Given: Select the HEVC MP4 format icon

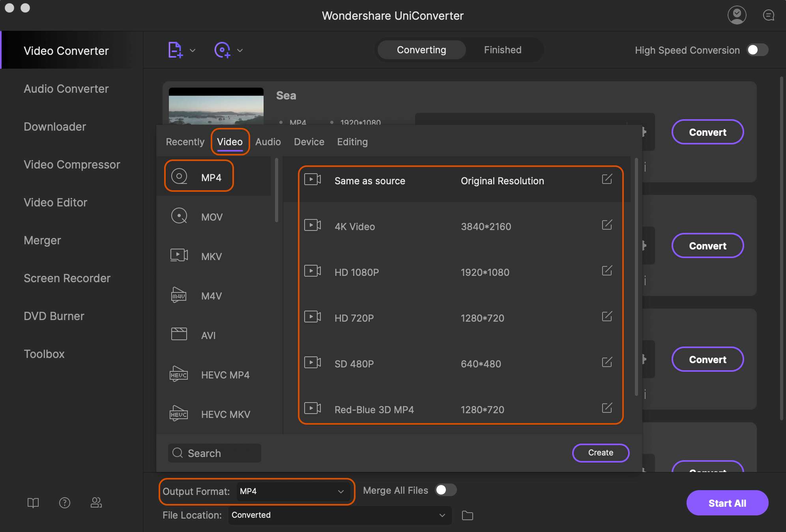Looking at the screenshot, I should pyautogui.click(x=179, y=373).
